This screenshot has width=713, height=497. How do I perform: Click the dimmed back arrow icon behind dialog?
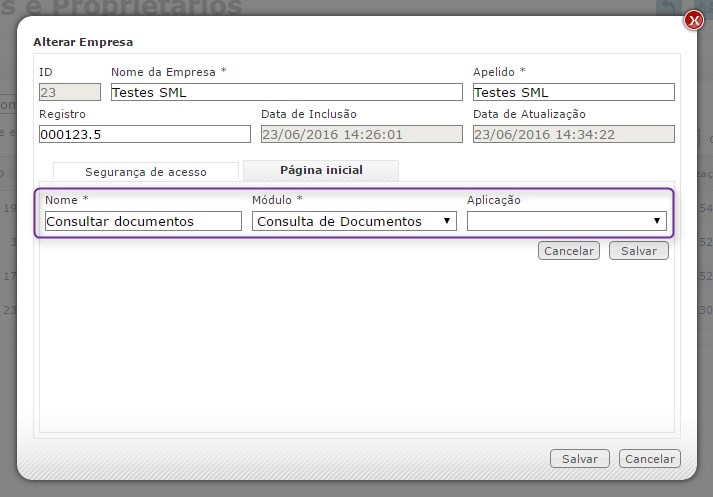pyautogui.click(x=667, y=7)
